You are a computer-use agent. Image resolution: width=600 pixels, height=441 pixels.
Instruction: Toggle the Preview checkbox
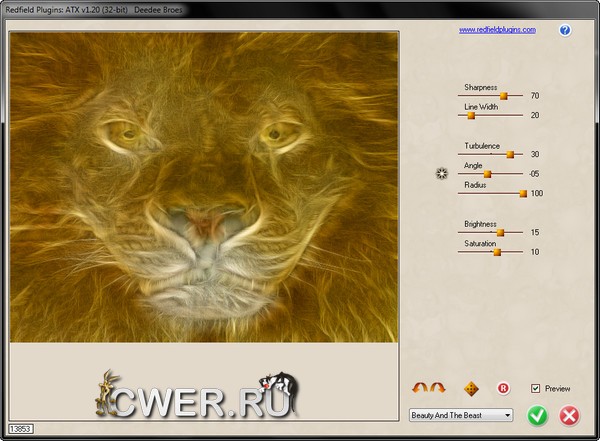click(536, 388)
